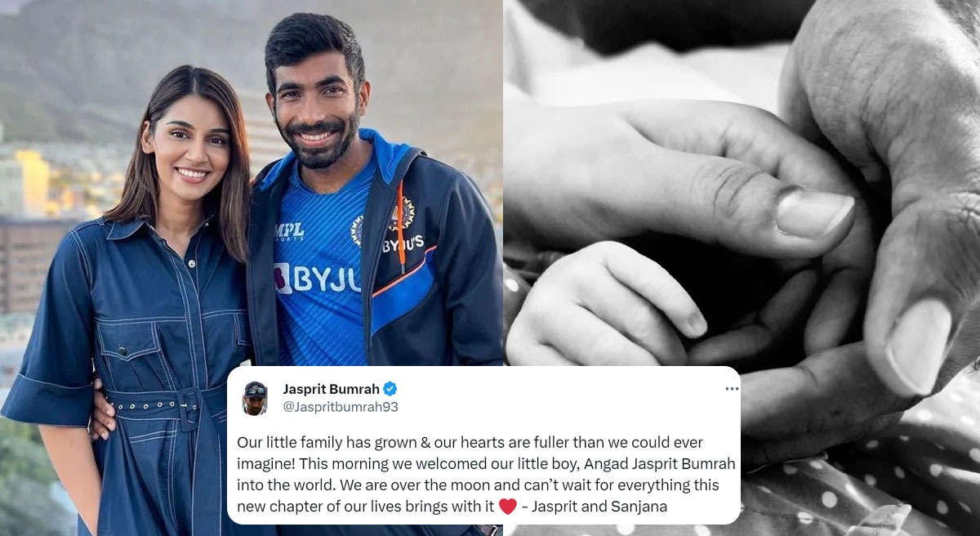Viewport: 980px width, 536px height.
Task: Click Jasprit Bumrah's profile avatar in tweet
Action: coord(256,398)
